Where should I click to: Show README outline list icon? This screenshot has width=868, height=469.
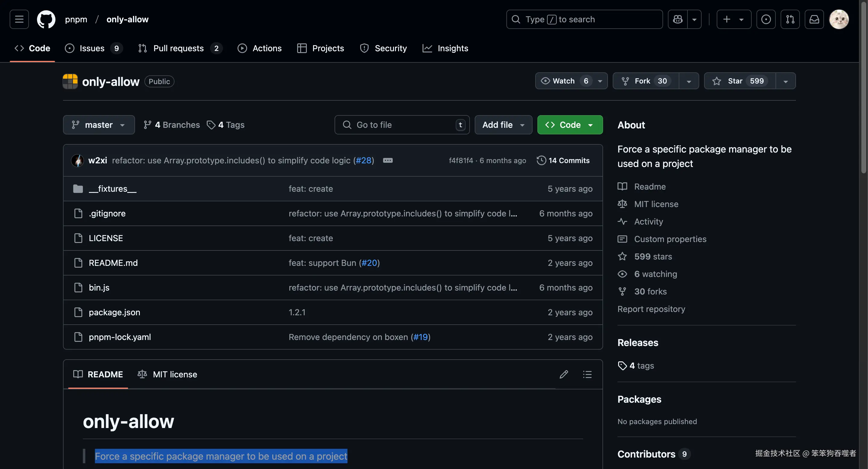[587, 374]
